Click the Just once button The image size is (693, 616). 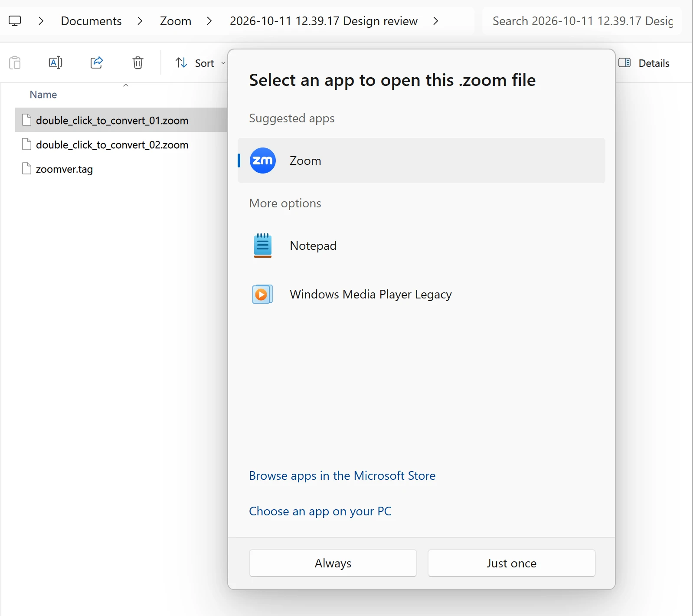coord(512,563)
